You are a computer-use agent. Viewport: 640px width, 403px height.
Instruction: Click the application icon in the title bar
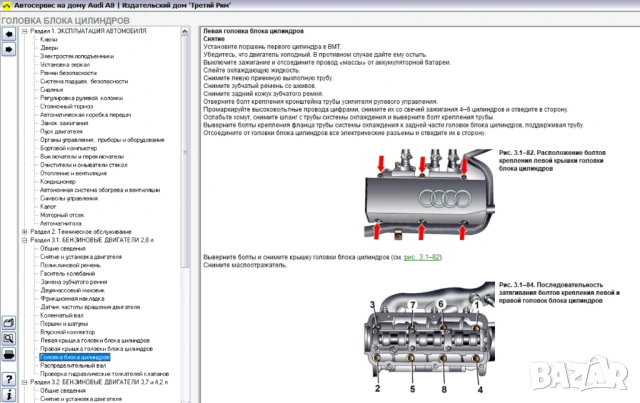[x=6, y=6]
